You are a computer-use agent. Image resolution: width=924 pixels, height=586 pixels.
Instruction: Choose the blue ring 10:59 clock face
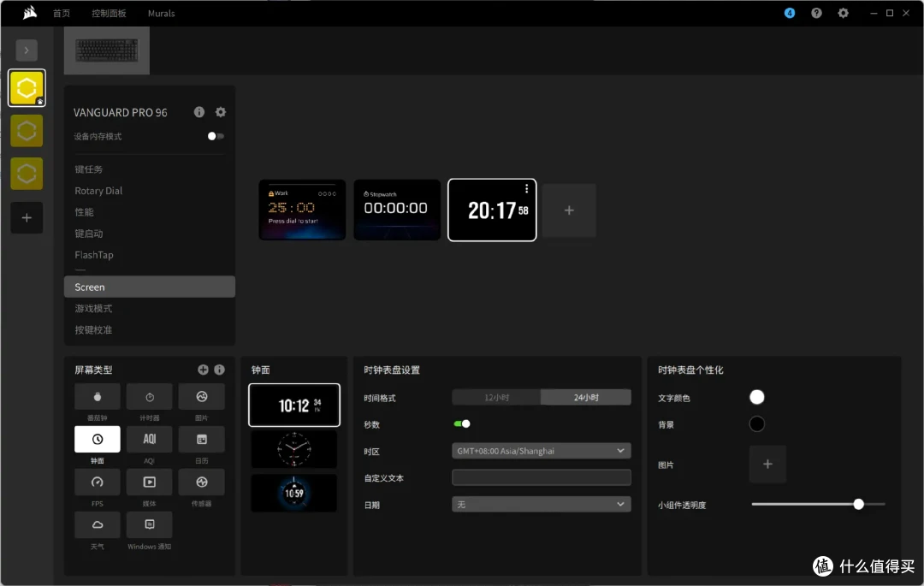[294, 493]
